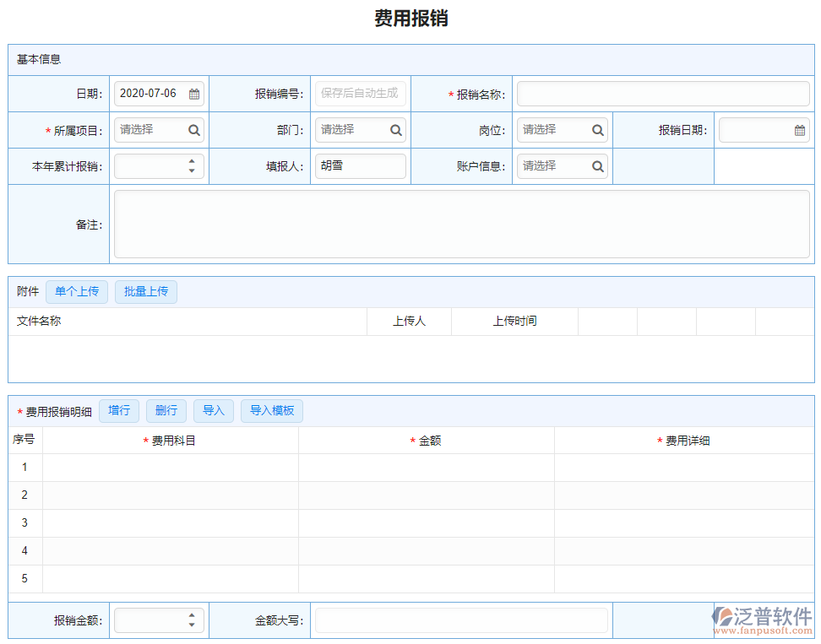Image resolution: width=821 pixels, height=644 pixels.
Task: Click inside the 备注 text area
Action: tap(461, 225)
